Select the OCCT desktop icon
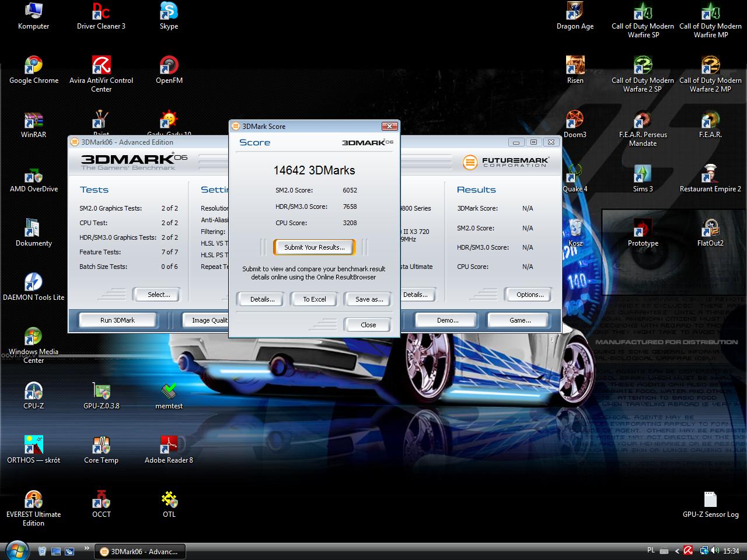 [101, 504]
